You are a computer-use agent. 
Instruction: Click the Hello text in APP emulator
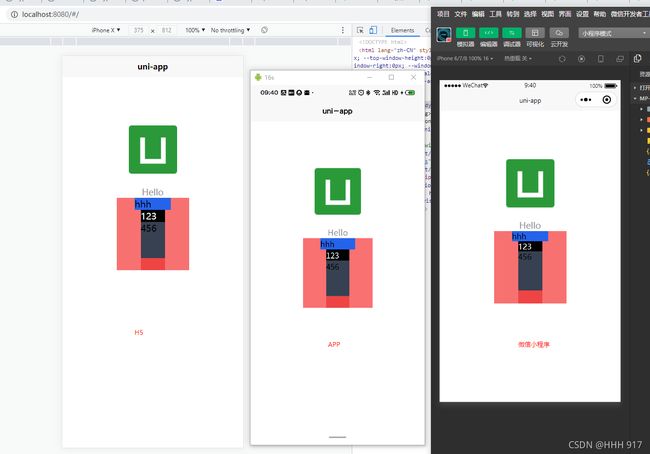pos(338,233)
